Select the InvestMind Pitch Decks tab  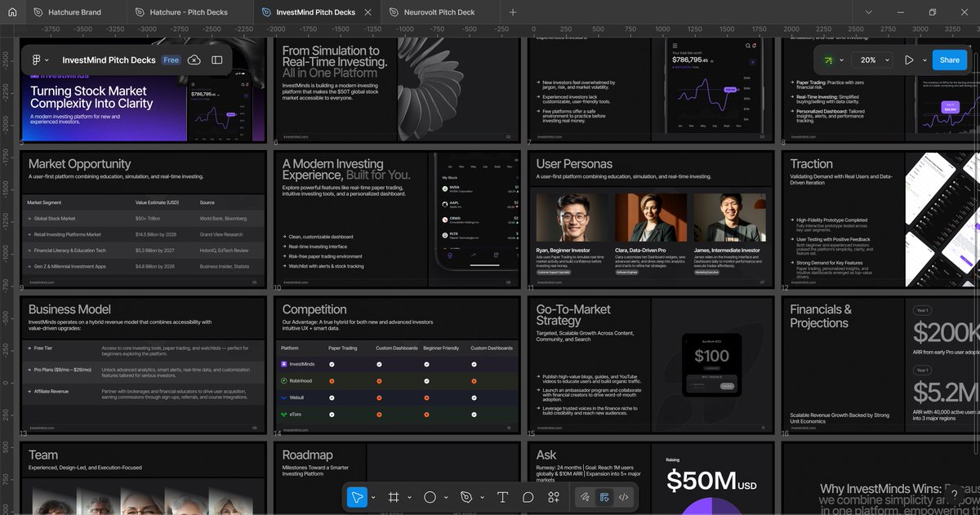click(x=316, y=12)
